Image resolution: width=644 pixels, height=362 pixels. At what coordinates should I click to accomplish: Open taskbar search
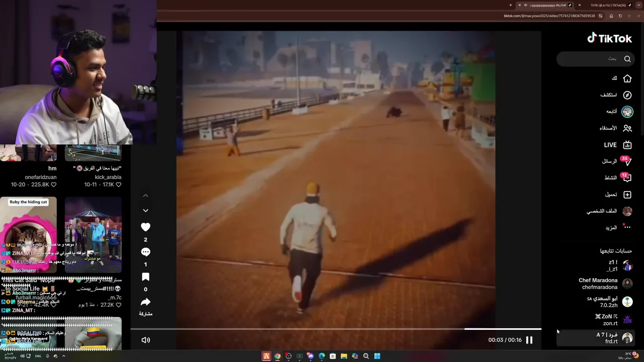[366, 356]
